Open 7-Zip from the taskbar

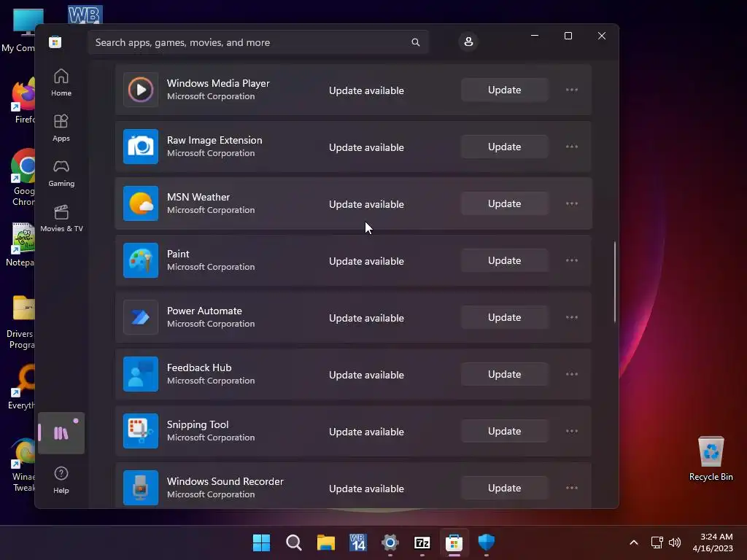(422, 542)
